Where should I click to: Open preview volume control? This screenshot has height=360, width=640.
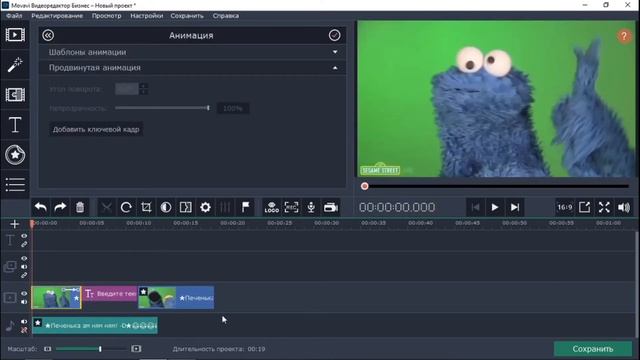[x=624, y=207]
